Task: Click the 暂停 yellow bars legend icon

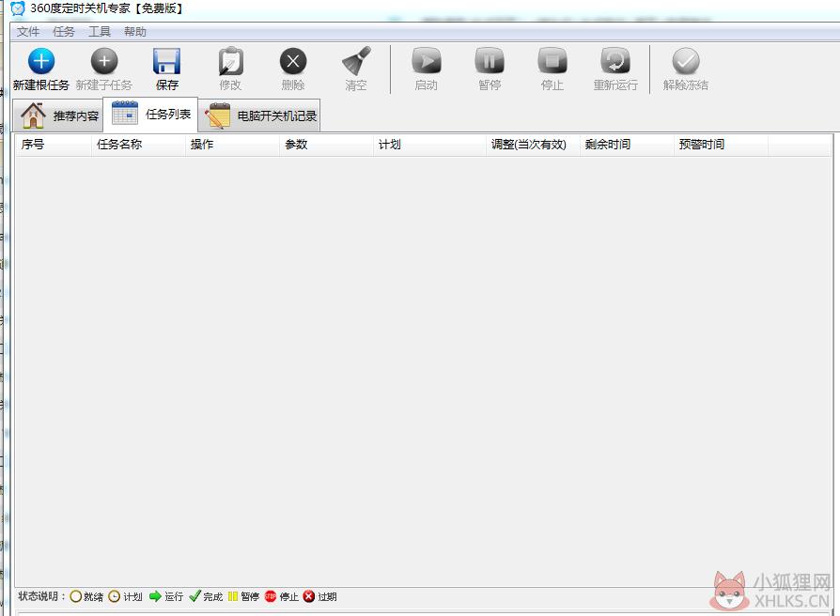Action: coord(232,596)
